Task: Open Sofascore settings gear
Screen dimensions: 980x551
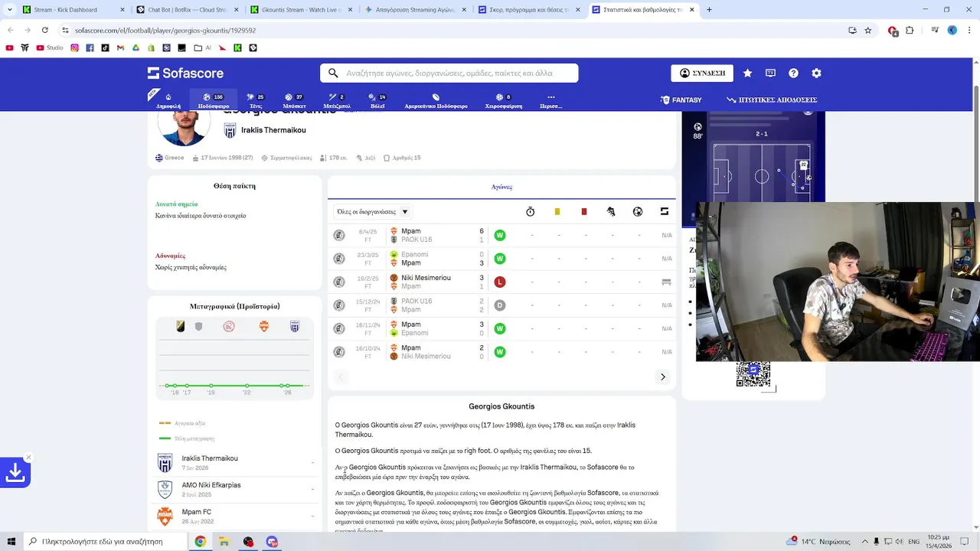Action: tap(816, 73)
